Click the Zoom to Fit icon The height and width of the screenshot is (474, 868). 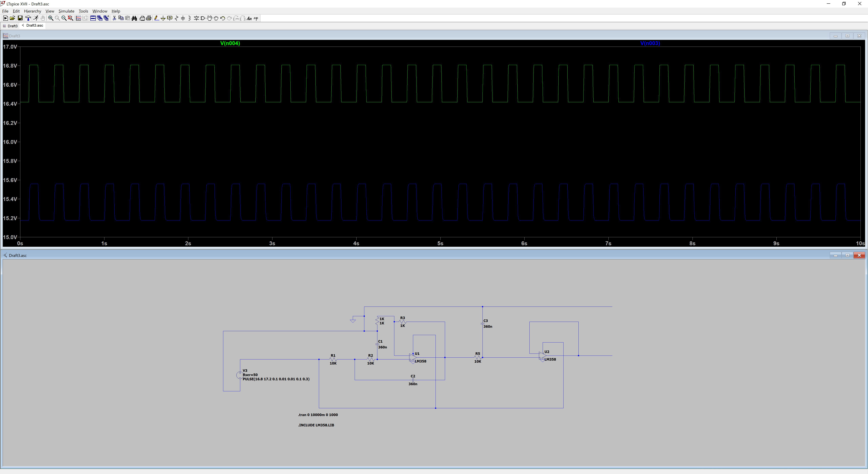click(70, 18)
